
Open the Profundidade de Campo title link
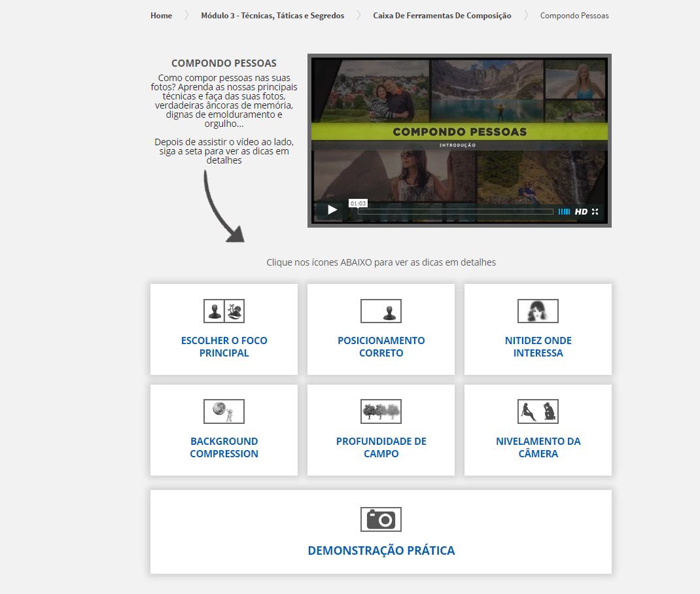point(381,447)
